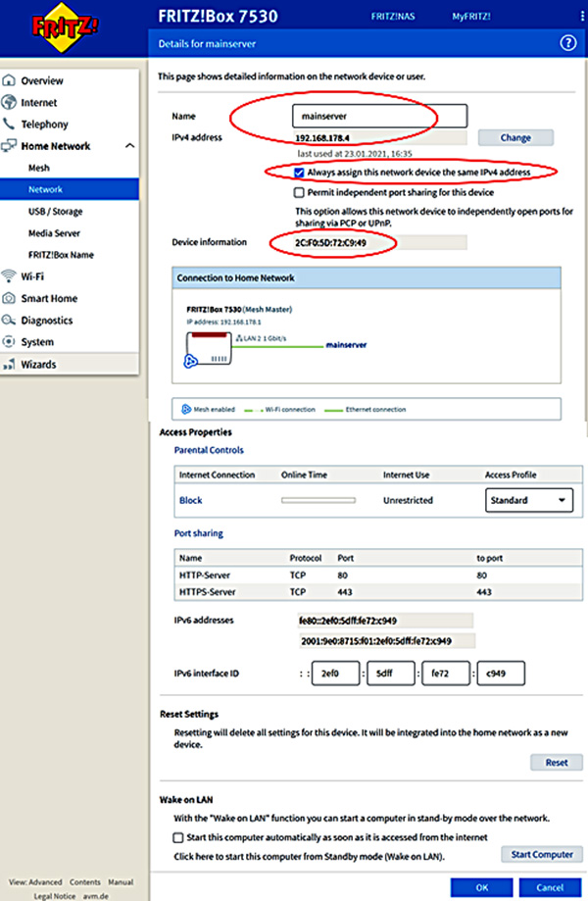The width and height of the screenshot is (588, 901).
Task: Select the HTTPS-Server port sharing row
Action: pyautogui.click(x=378, y=592)
